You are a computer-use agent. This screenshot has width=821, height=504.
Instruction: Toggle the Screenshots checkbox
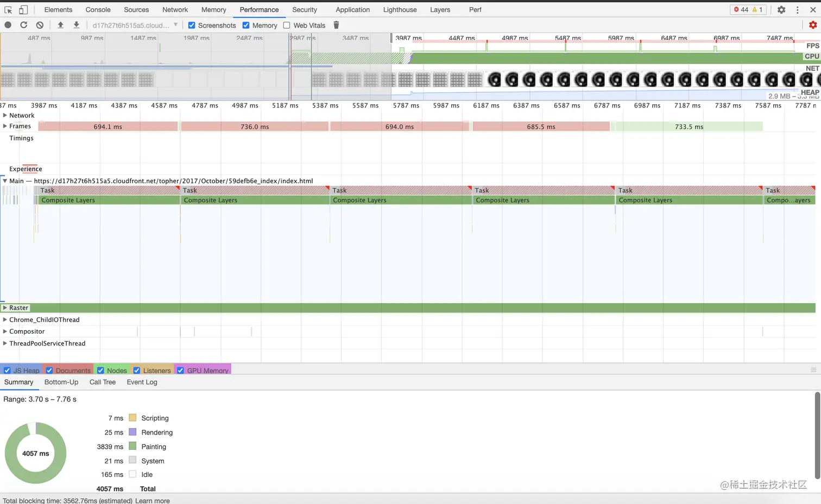tap(192, 25)
